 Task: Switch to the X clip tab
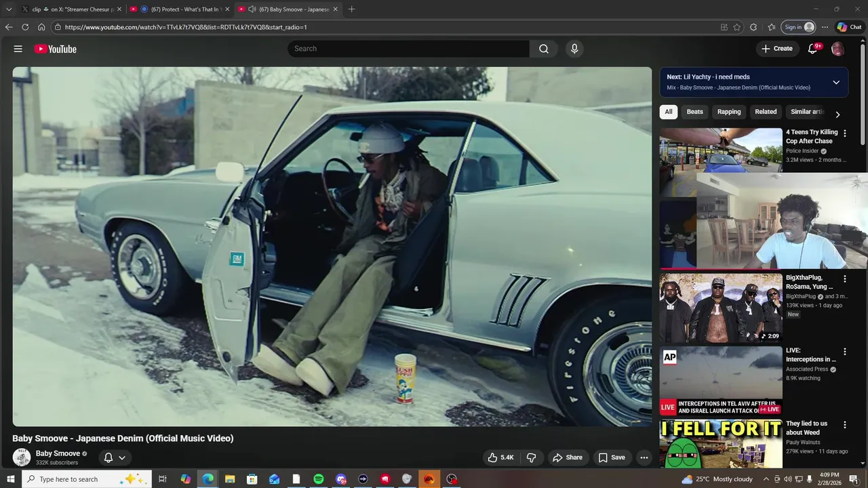(x=71, y=9)
